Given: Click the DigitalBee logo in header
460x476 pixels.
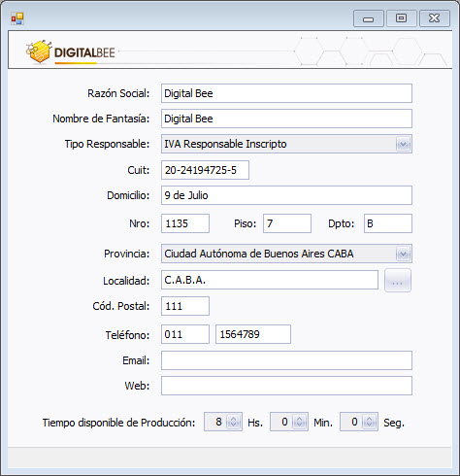Looking at the screenshot, I should (71, 51).
